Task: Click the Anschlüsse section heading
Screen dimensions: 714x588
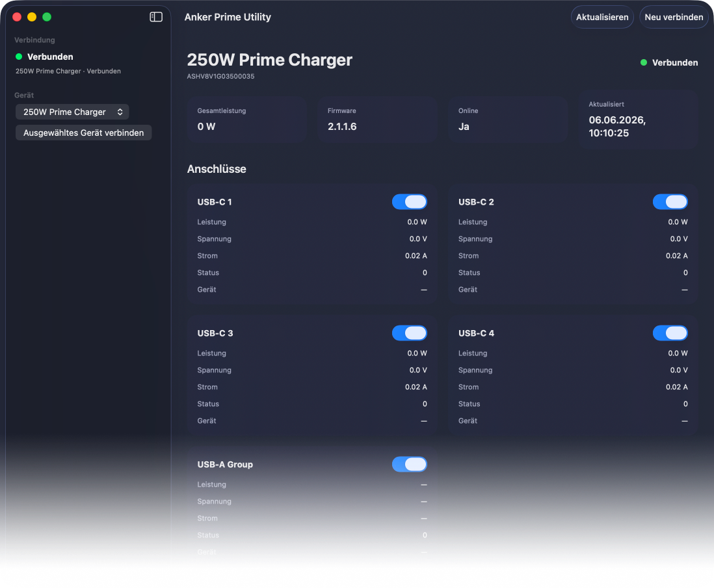Action: [217, 170]
